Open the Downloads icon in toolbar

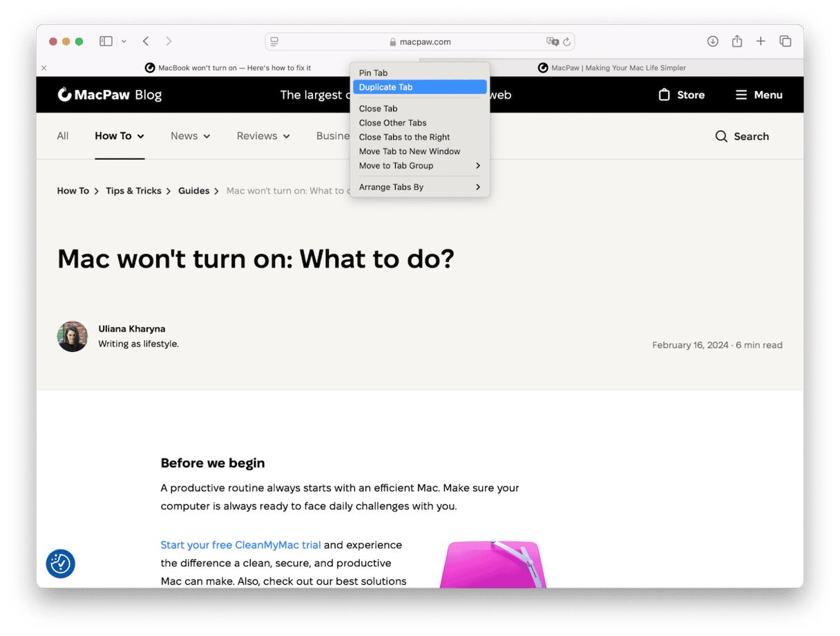pos(713,41)
